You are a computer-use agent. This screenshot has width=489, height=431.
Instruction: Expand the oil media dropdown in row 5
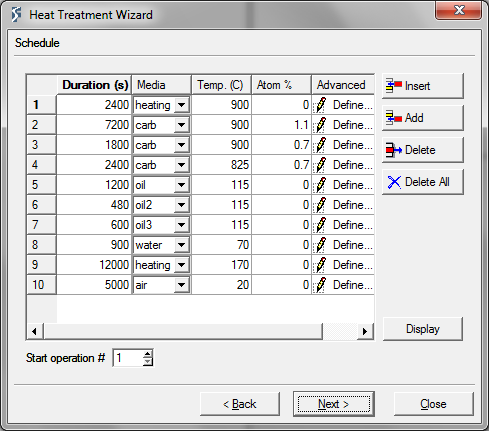coord(182,185)
